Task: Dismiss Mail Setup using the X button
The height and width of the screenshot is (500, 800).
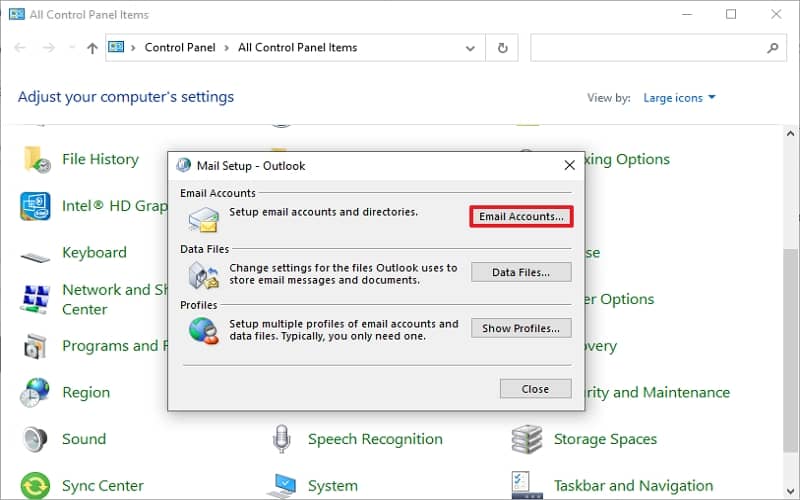Action: pyautogui.click(x=569, y=165)
